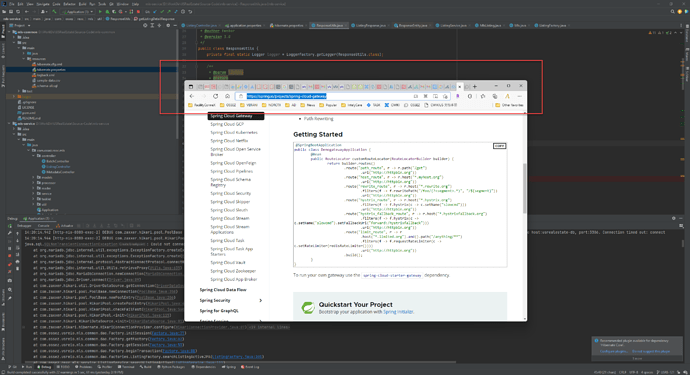Viewport: 690px width, 375px height.
Task: Open the File menu in IntelliJ
Action: point(12,4)
